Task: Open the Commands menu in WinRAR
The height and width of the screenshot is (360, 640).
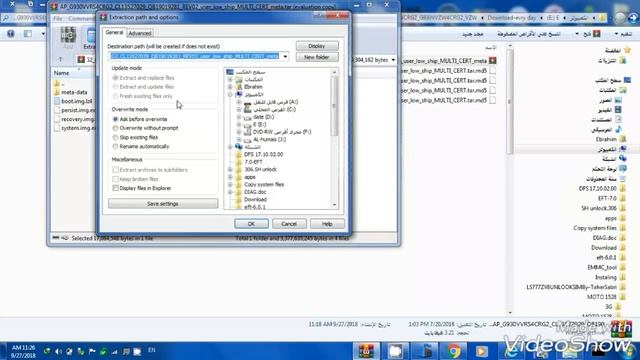Action: coord(81,18)
